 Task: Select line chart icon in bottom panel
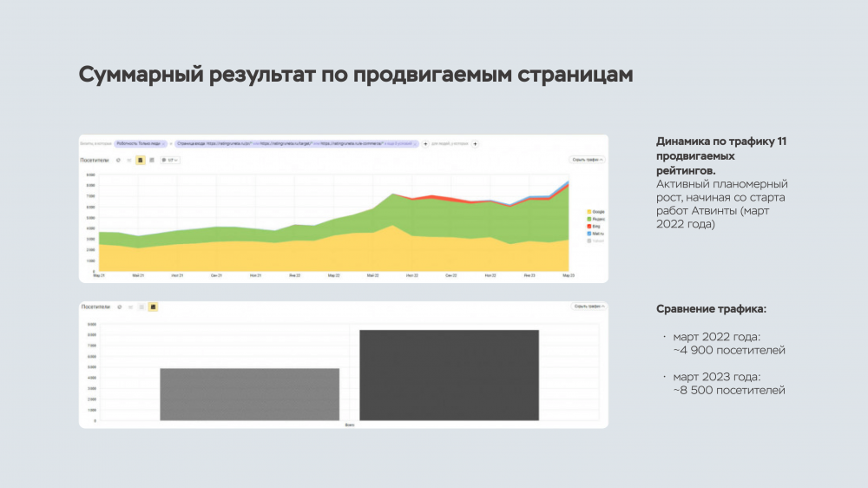pyautogui.click(x=131, y=307)
